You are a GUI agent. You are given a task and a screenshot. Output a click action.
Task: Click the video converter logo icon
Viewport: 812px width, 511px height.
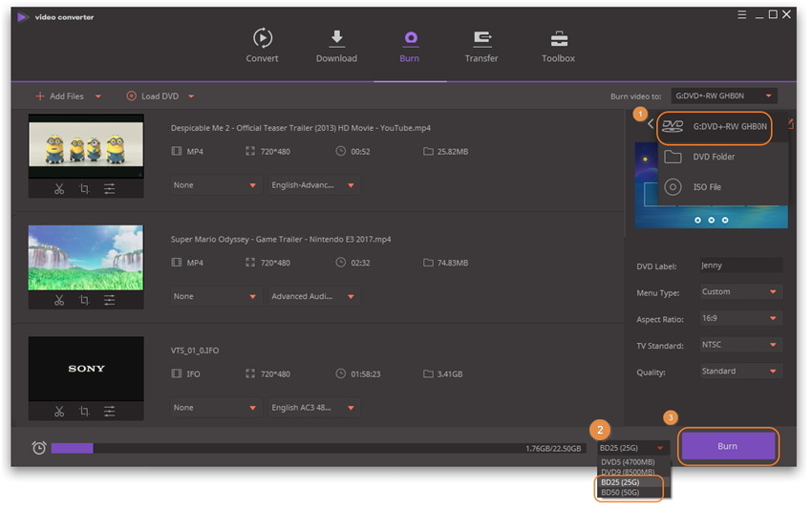(x=22, y=17)
